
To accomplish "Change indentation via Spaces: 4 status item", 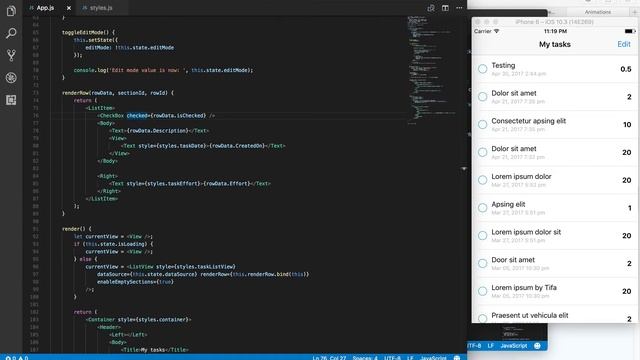I will (x=365, y=358).
